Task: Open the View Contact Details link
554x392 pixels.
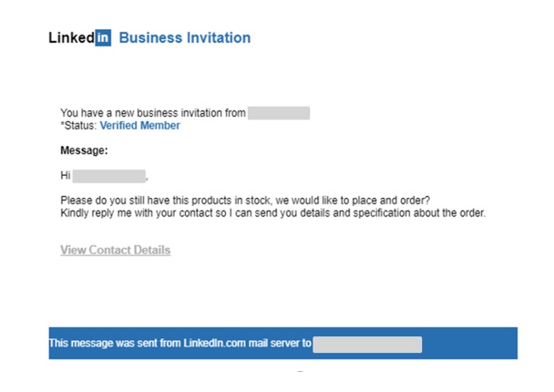Action: [115, 250]
